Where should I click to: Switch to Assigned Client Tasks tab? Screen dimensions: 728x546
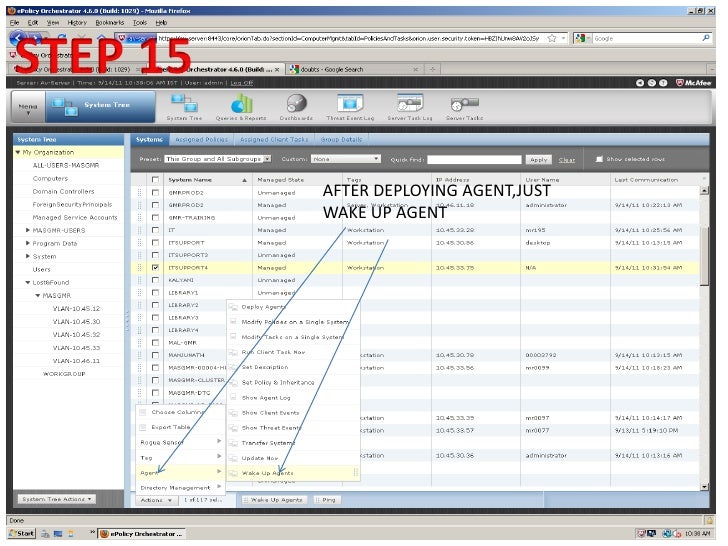274,140
